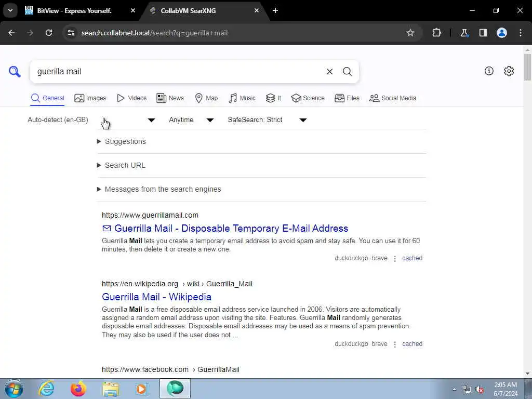This screenshot has width=532, height=399.
Task: Clear the search query with the X icon
Action: (x=329, y=72)
